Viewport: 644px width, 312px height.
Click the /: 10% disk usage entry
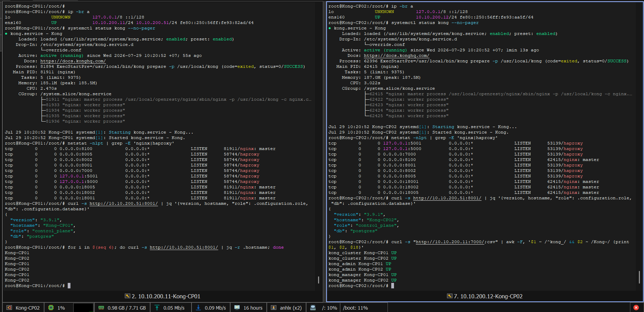330,308
